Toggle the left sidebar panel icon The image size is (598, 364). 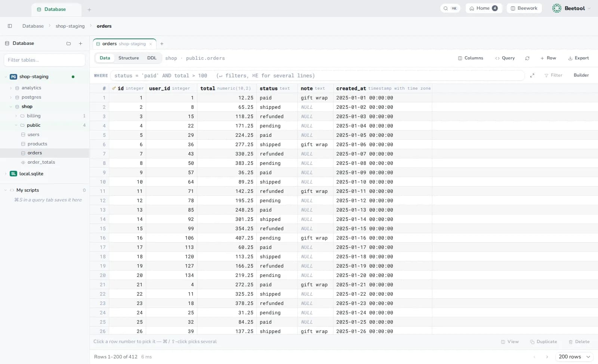(10, 26)
